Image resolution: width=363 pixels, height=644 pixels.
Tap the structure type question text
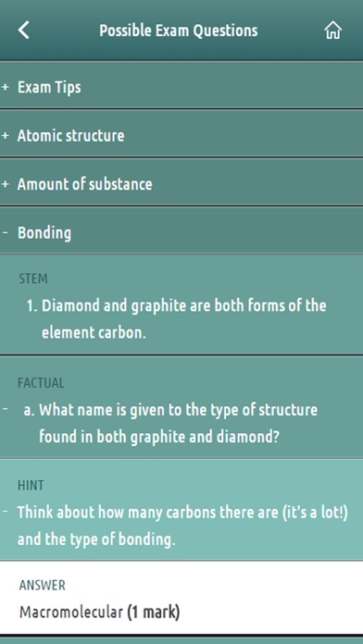point(170,423)
